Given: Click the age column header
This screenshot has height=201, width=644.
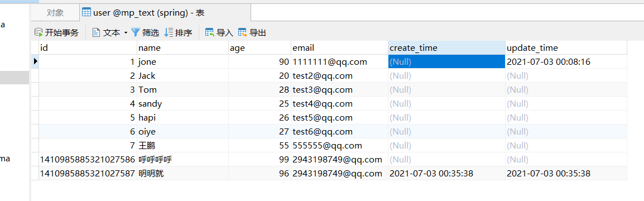Looking at the screenshot, I should point(259,47).
